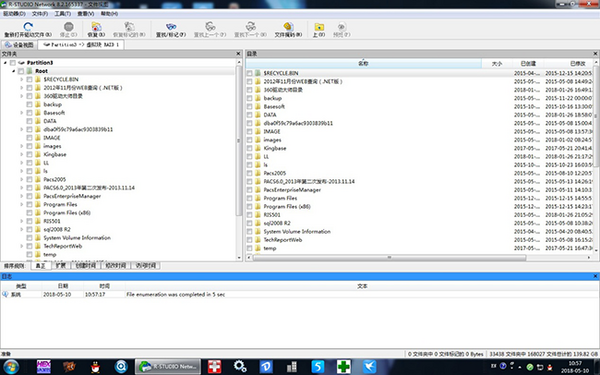Tick the checkbox for Kingbase in the file list
This screenshot has width=600, height=375.
[249, 148]
